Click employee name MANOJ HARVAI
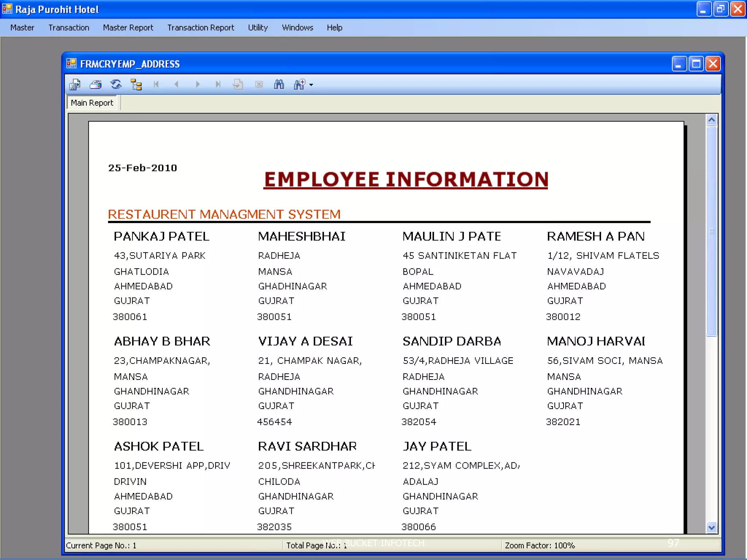747x560 pixels. coord(596,341)
